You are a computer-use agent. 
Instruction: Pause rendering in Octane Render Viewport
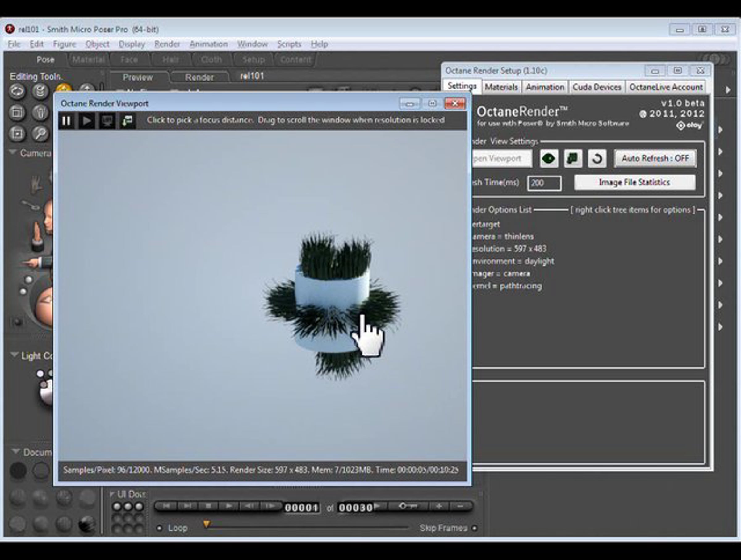click(66, 121)
